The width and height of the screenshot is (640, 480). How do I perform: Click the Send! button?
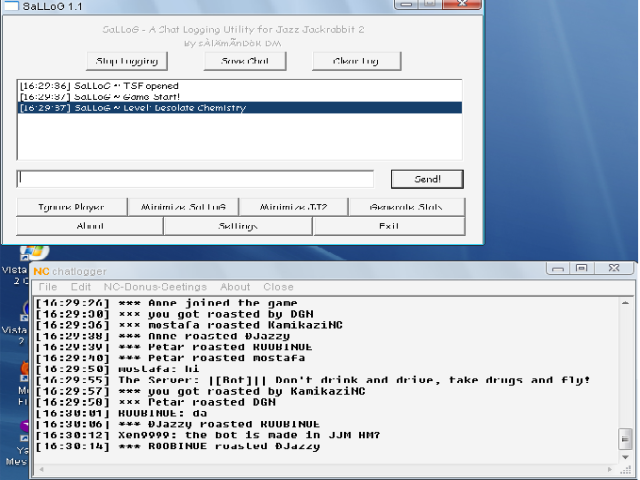(x=427, y=179)
